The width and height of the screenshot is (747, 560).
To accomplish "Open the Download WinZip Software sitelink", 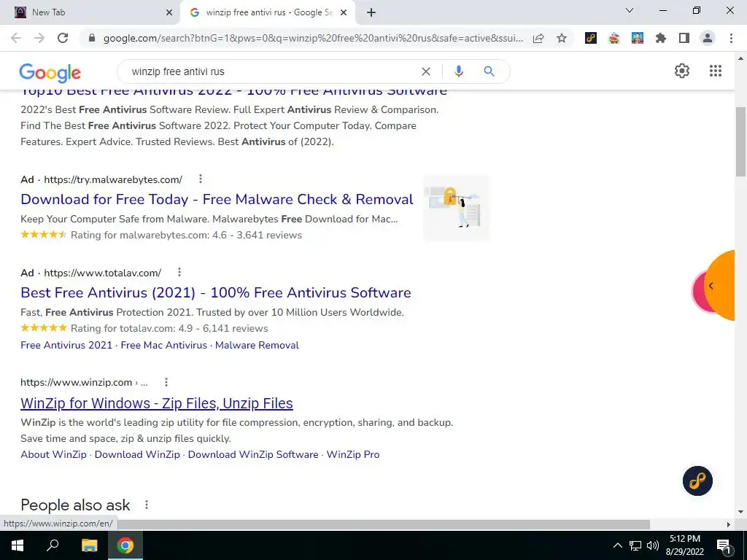I will click(253, 454).
